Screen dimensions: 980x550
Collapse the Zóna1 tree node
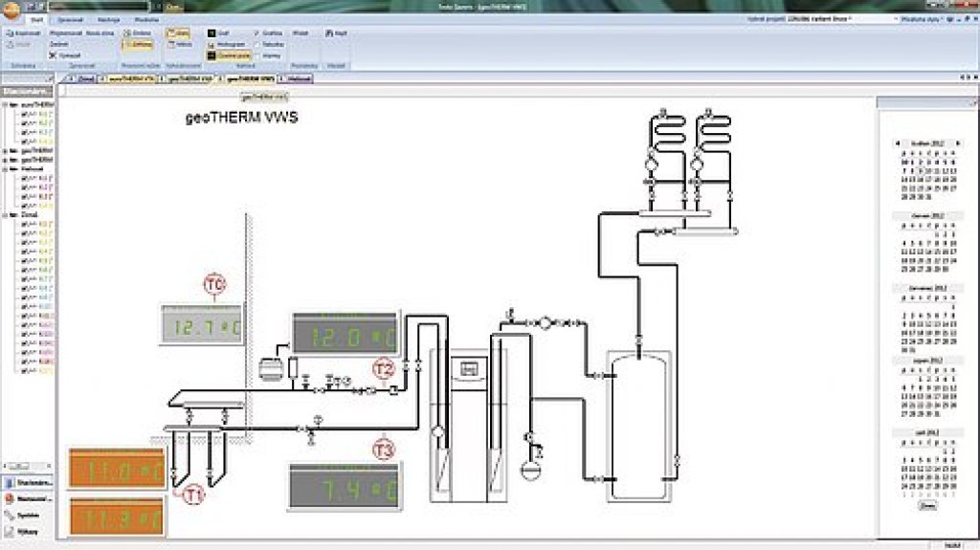[6, 214]
